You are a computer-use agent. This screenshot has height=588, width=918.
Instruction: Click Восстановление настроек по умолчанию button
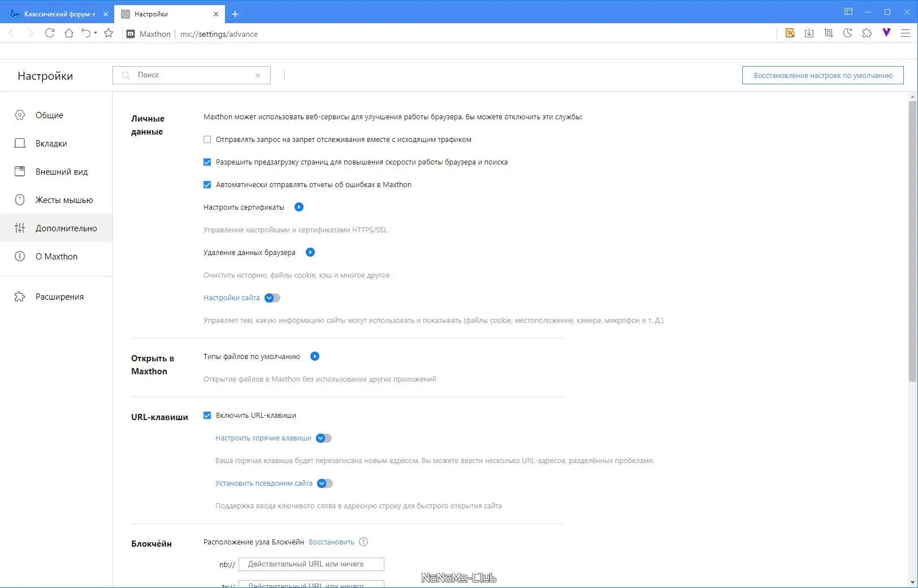pos(822,75)
